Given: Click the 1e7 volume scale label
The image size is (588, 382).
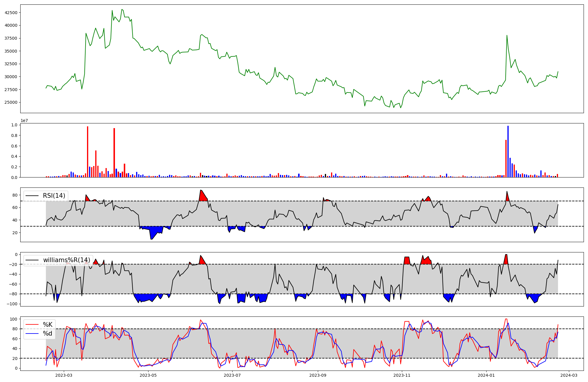Looking at the screenshot, I should [24, 121].
